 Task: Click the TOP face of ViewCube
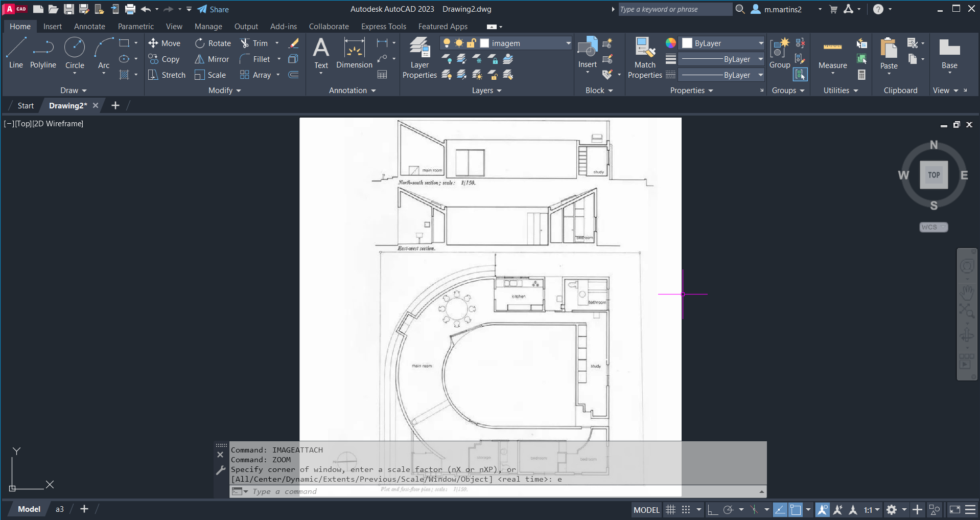click(934, 175)
